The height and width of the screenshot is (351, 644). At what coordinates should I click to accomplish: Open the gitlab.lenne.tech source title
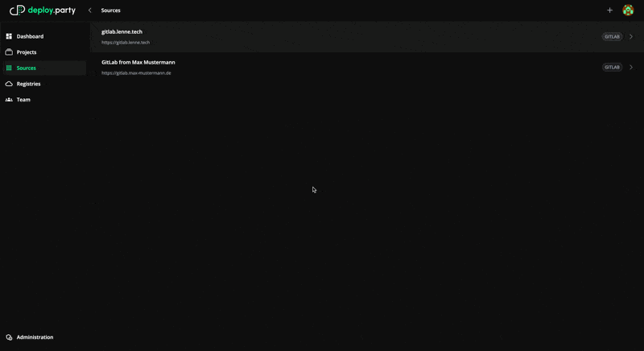[122, 31]
